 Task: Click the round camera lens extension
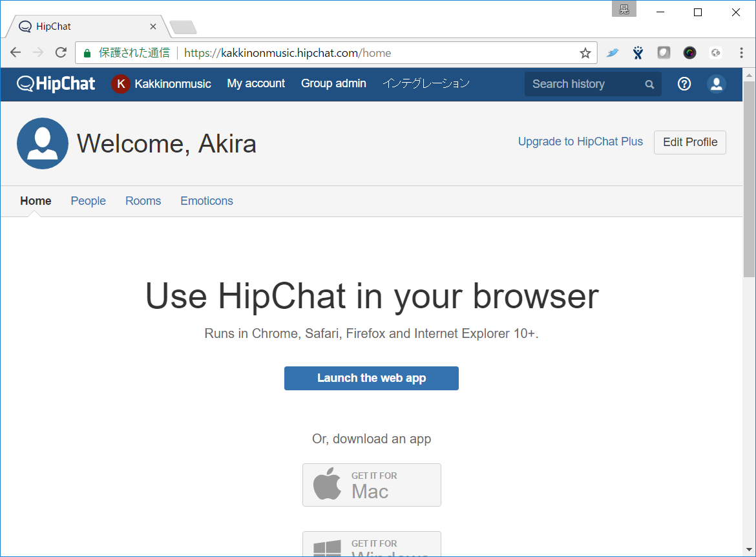[689, 52]
